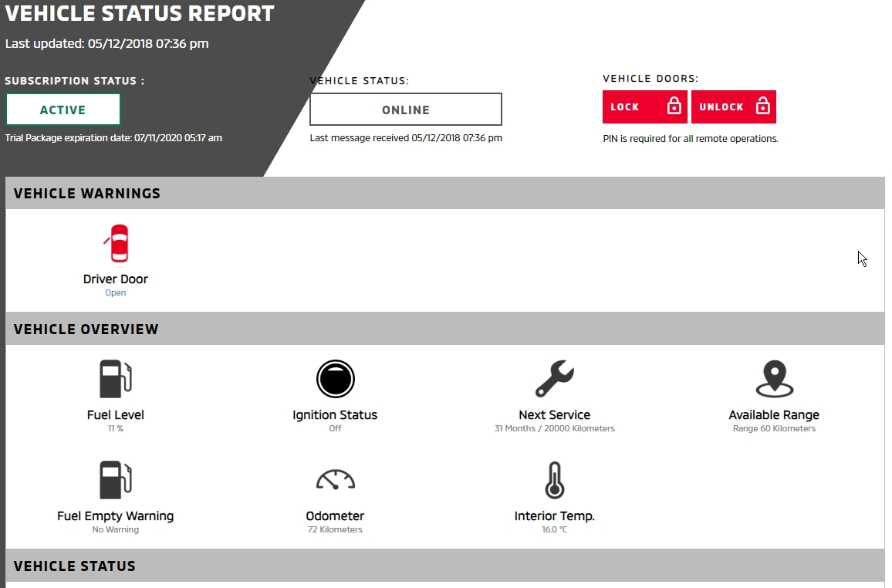This screenshot has height=588, width=892.
Task: Click the Driver Door label
Action: [x=116, y=279]
